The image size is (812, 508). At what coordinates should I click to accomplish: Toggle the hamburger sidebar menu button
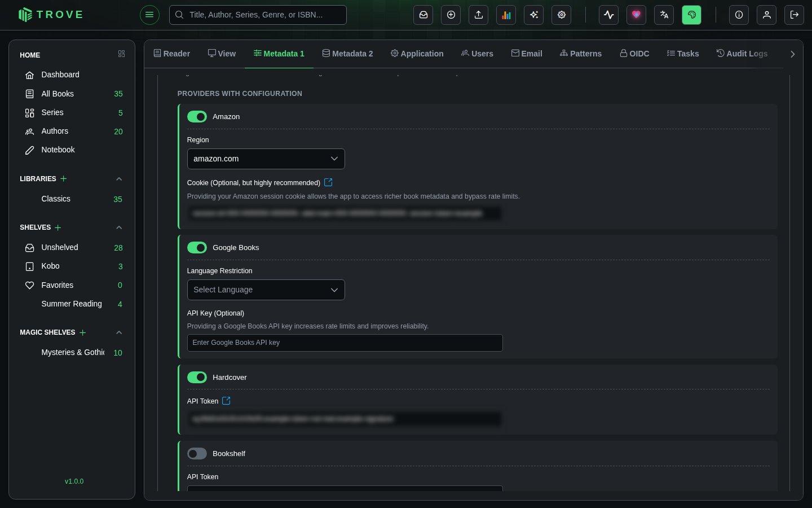(x=149, y=15)
